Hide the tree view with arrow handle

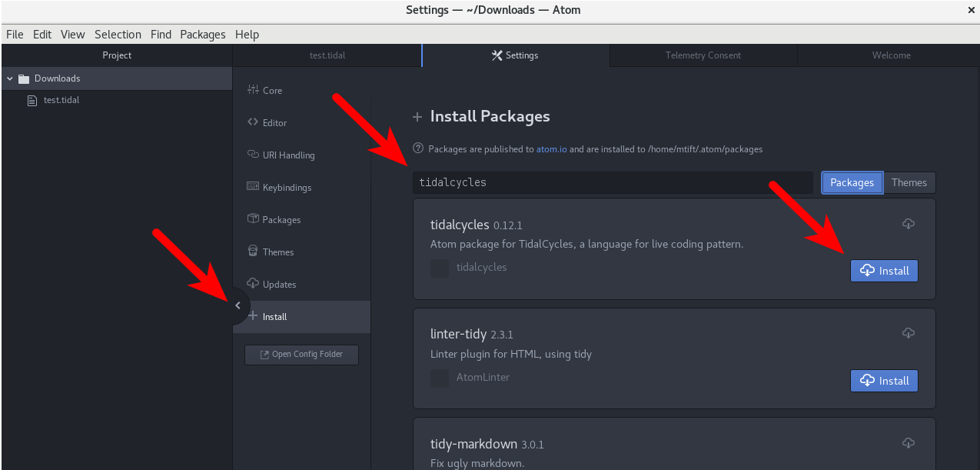238,305
